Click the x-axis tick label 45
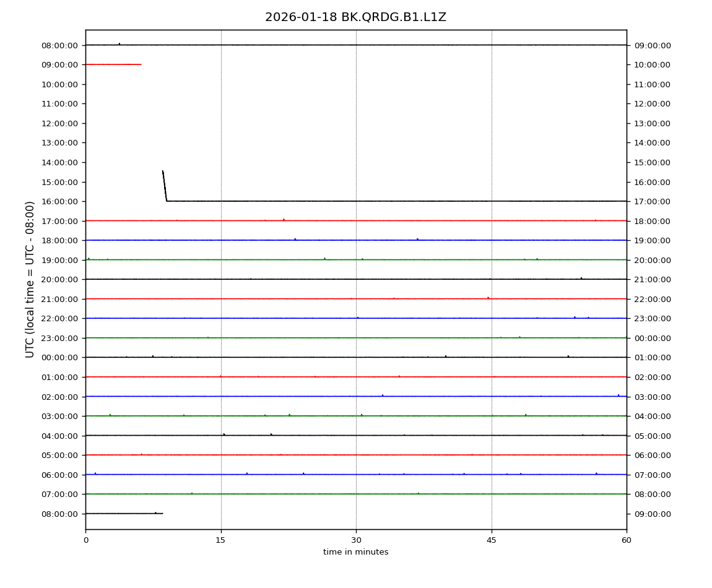 (x=491, y=540)
